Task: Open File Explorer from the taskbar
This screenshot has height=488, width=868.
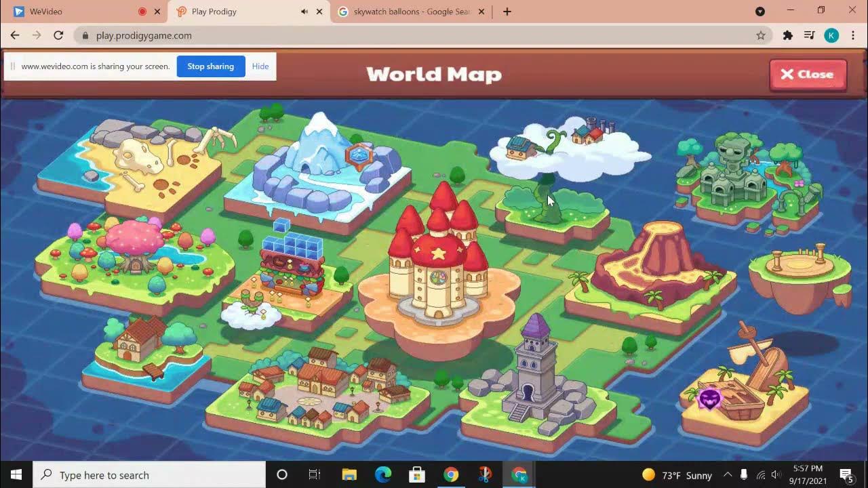Action: 349,474
